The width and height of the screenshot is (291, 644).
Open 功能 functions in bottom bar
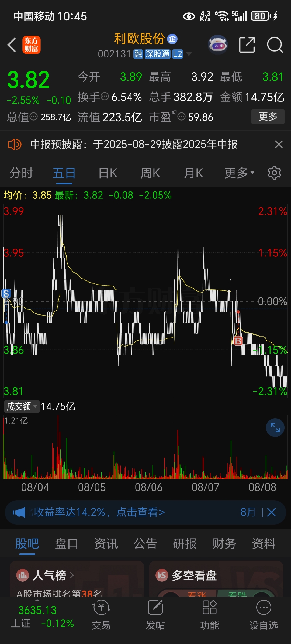210,615
